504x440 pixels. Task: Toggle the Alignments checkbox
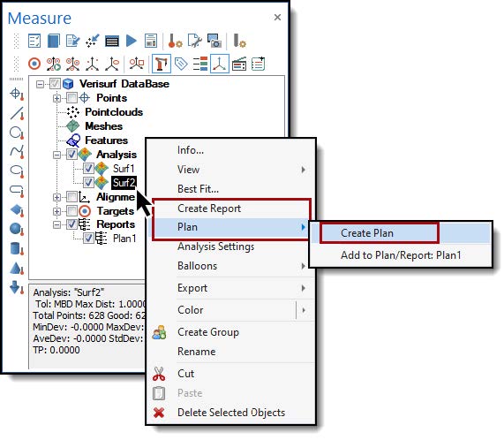[x=71, y=196]
